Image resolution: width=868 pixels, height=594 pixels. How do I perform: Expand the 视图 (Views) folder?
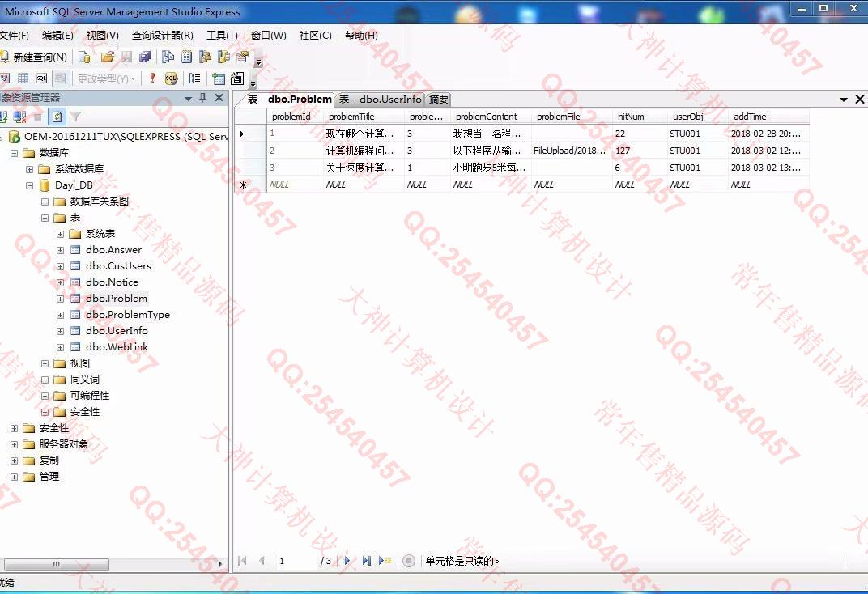pos(45,364)
